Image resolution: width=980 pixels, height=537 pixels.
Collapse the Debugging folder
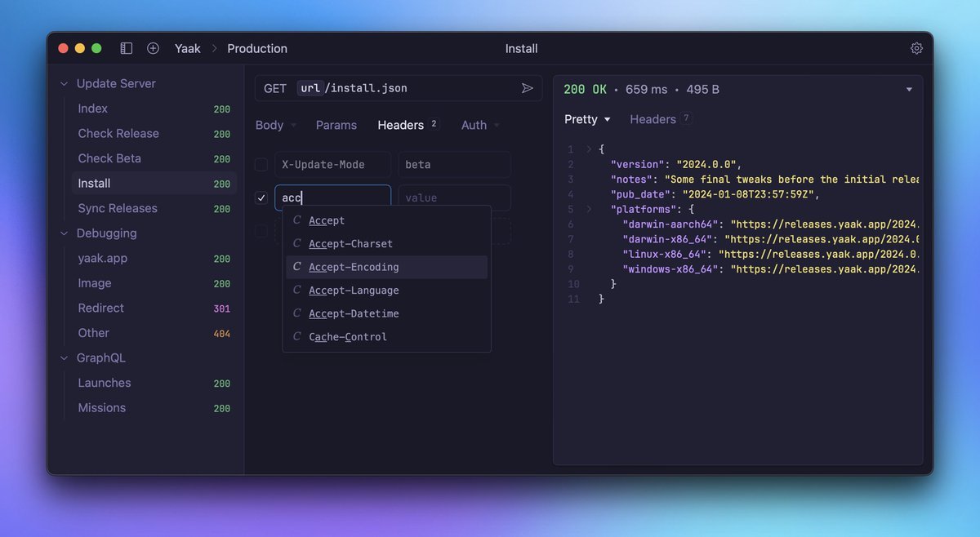point(65,233)
